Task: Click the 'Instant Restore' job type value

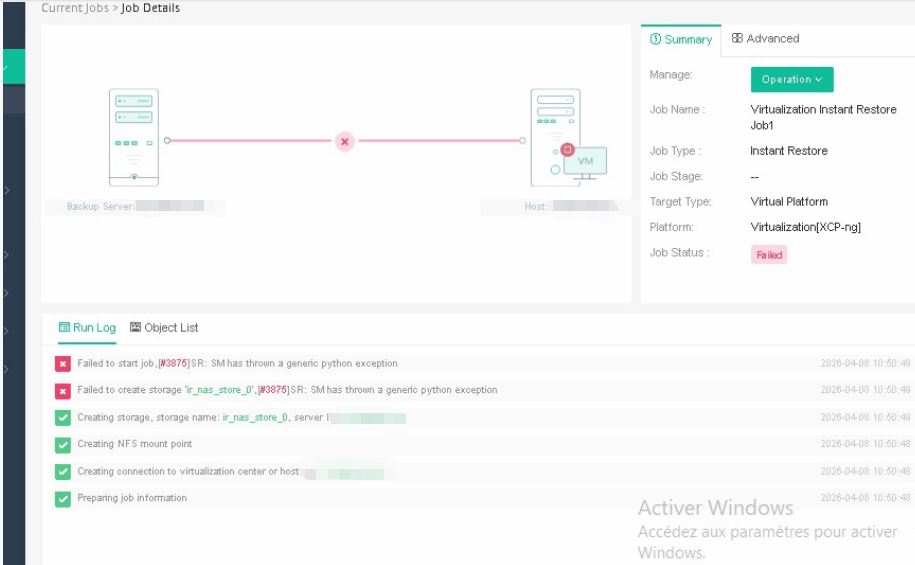Action: [x=788, y=151]
